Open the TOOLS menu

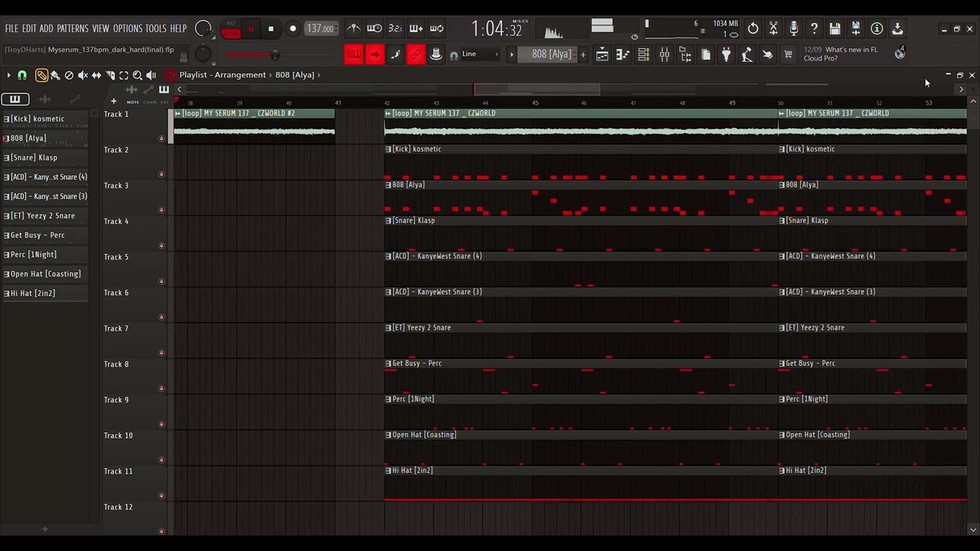click(x=156, y=28)
